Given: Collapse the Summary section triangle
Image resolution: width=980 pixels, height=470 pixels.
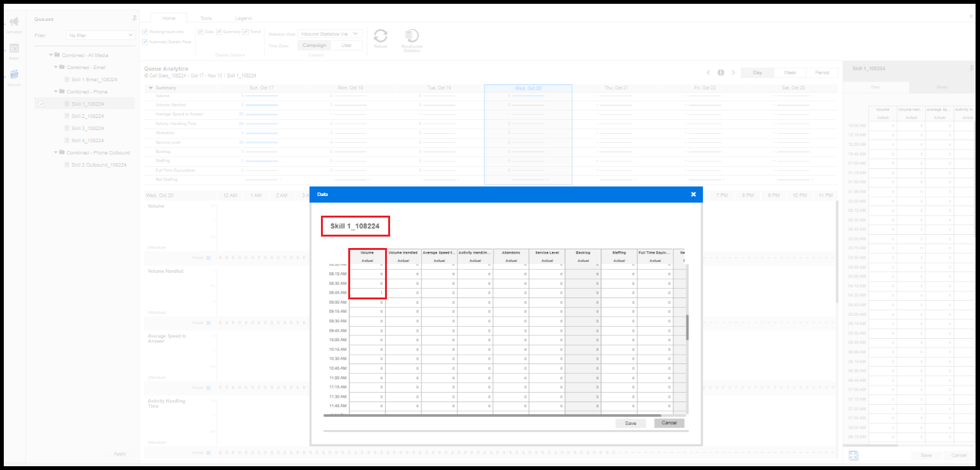Looking at the screenshot, I should tap(150, 88).
